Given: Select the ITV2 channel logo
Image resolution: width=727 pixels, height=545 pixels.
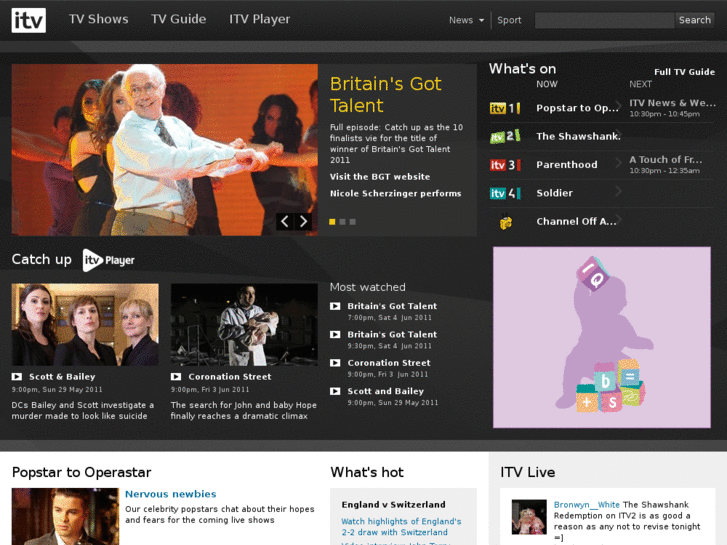Looking at the screenshot, I should point(505,136).
